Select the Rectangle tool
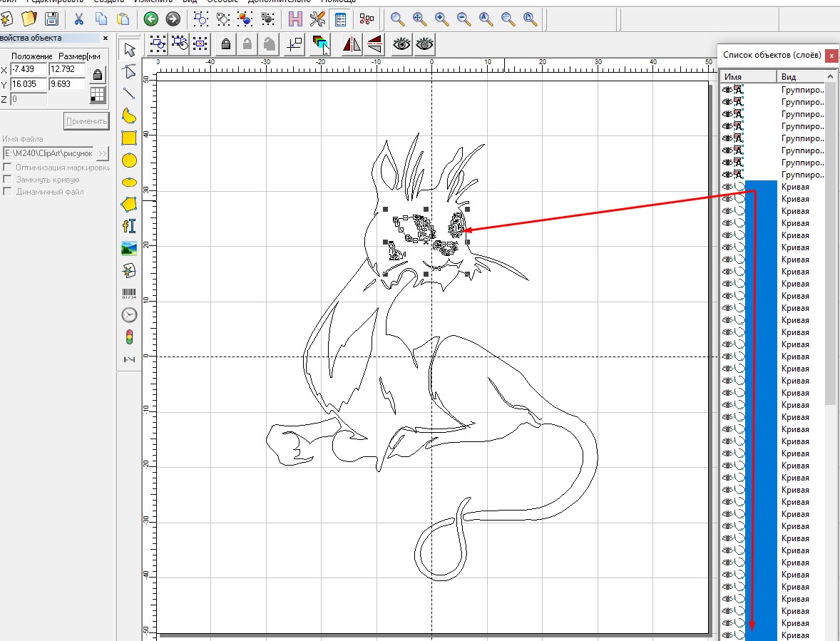This screenshot has height=641, width=840. [x=129, y=138]
